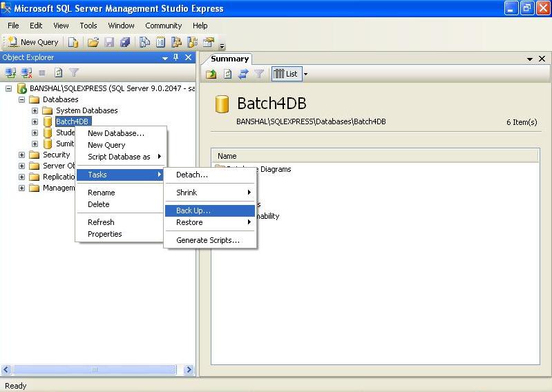
Task: Click Object Explorer horizontal scrollbar right arrow
Action: click(x=189, y=370)
